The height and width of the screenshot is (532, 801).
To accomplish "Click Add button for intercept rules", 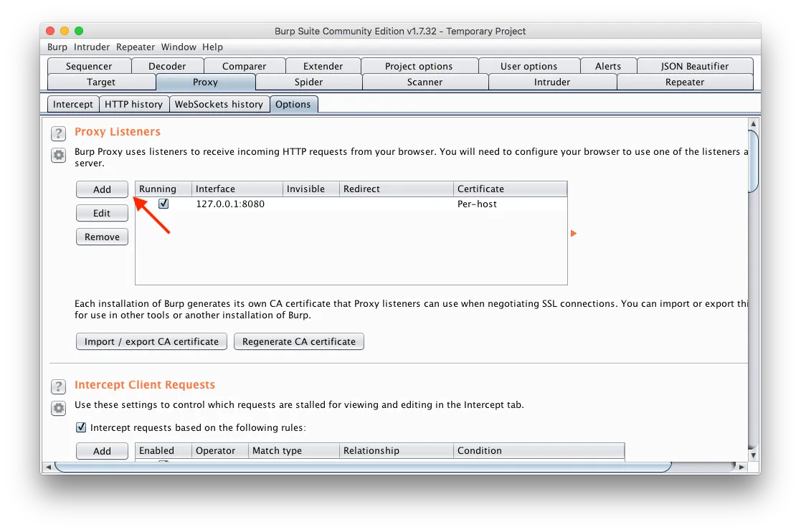I will [x=102, y=451].
